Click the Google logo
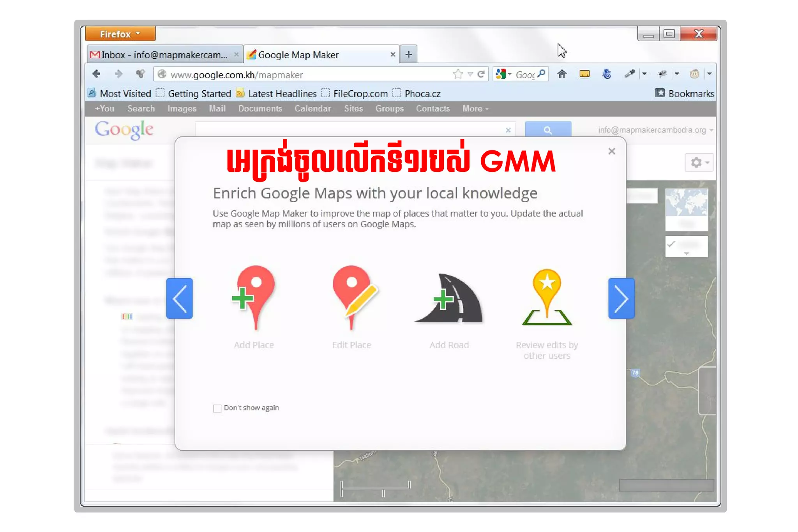 point(124,129)
